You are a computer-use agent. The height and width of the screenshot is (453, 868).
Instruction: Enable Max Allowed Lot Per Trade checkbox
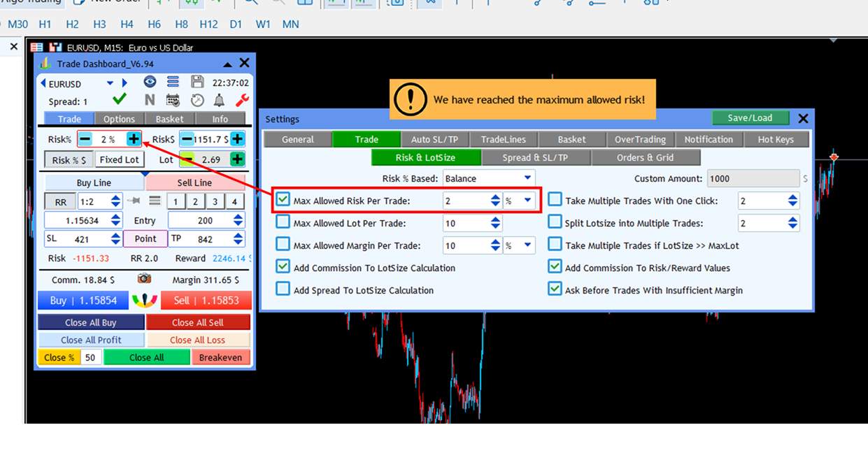click(283, 222)
